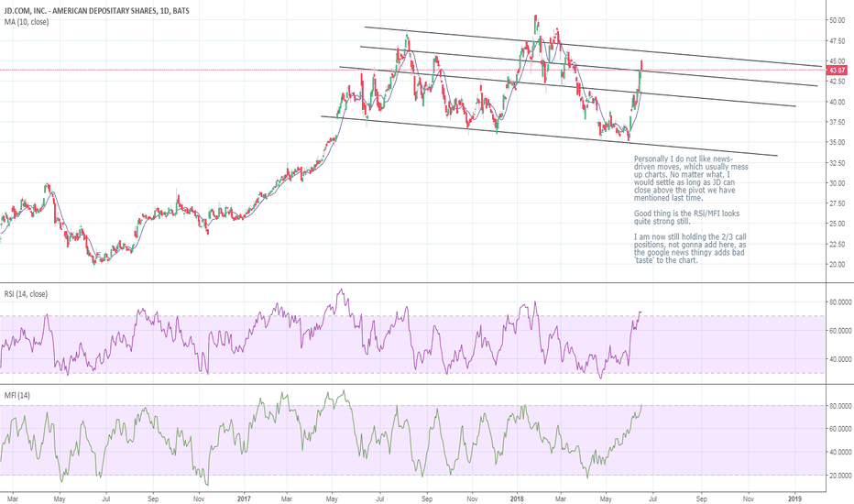Click the 35.00 price axis value
The image size is (854, 504).
(x=838, y=142)
